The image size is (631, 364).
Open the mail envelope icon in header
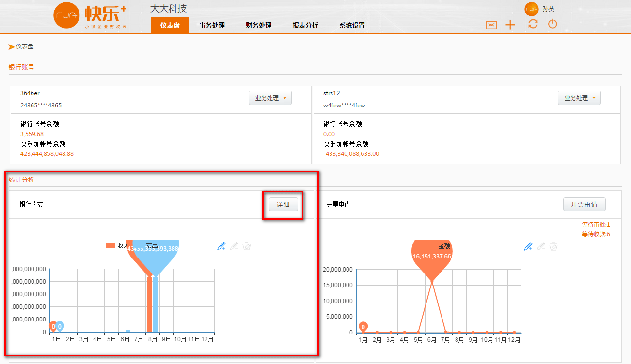(x=491, y=25)
